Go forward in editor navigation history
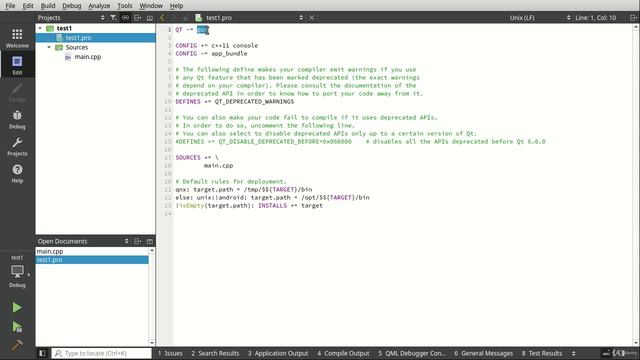640x360 pixels. tap(173, 18)
